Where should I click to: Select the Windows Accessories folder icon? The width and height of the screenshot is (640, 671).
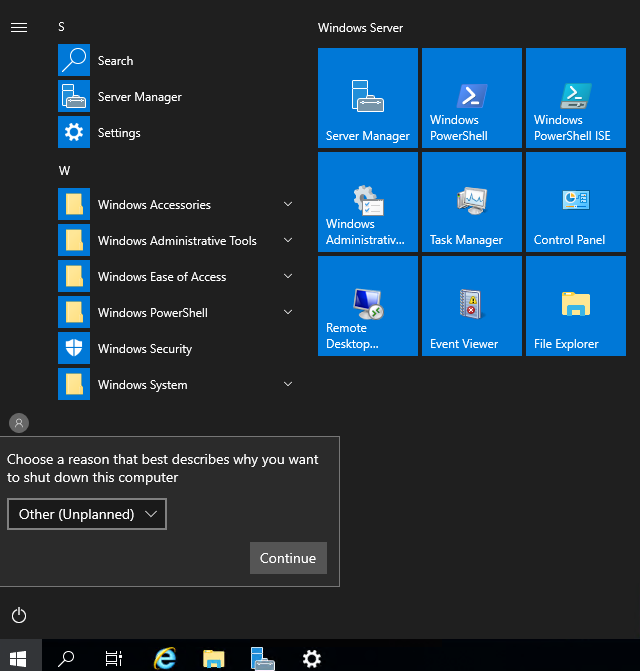click(x=74, y=204)
